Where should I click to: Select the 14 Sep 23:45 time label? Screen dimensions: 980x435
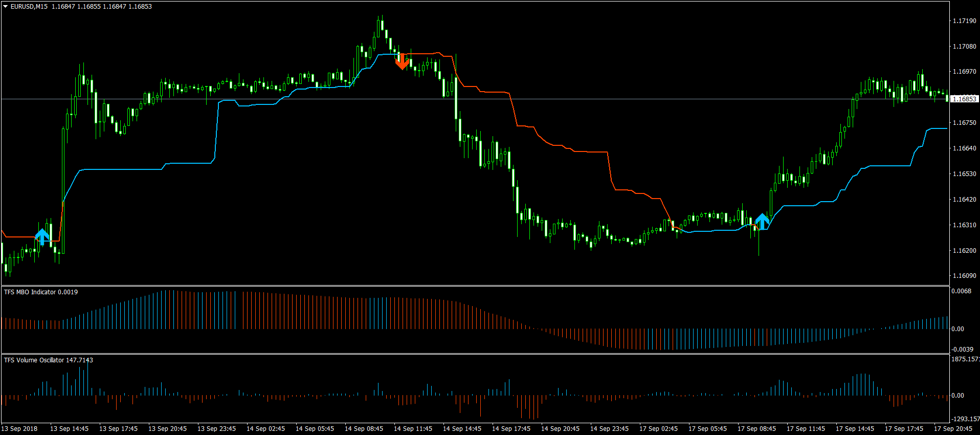pos(609,429)
